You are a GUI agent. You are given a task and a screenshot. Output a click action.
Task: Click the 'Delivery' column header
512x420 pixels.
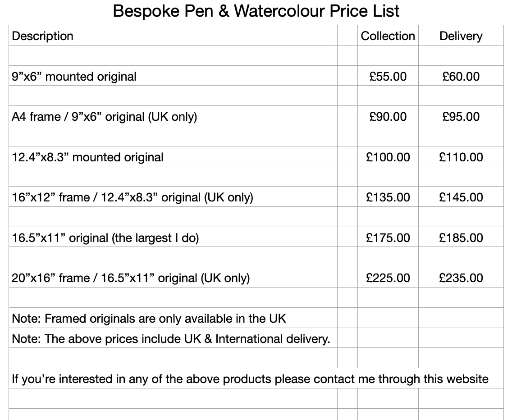click(461, 36)
